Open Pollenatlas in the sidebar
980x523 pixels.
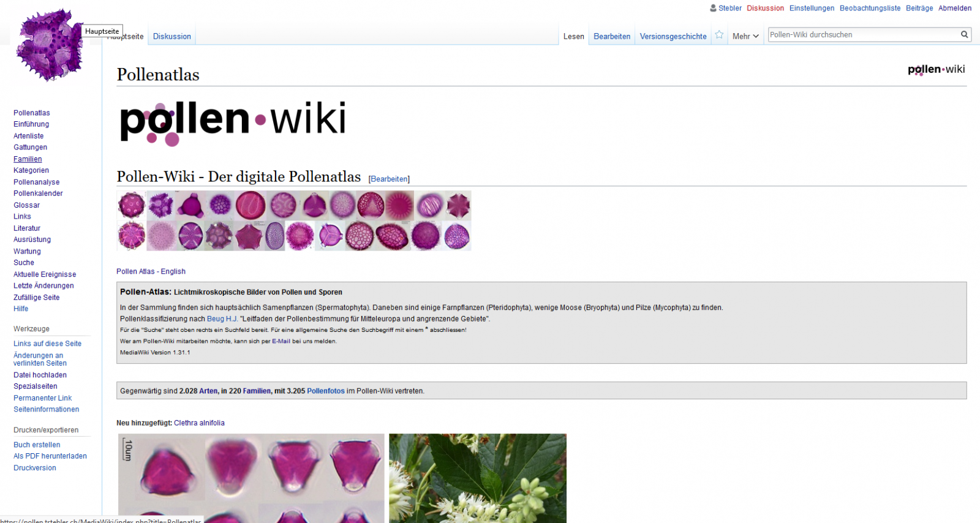(x=32, y=113)
